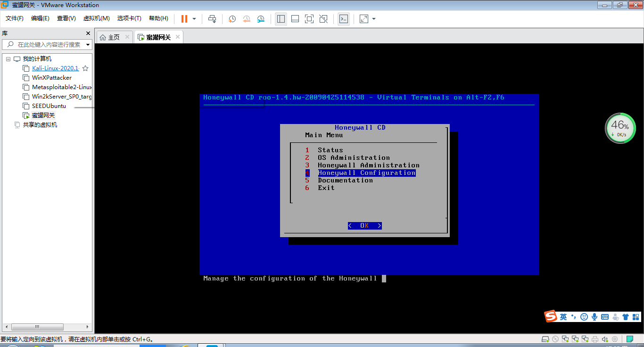Activate Sogou voice input microphone
The image size is (644, 347).
(x=594, y=317)
